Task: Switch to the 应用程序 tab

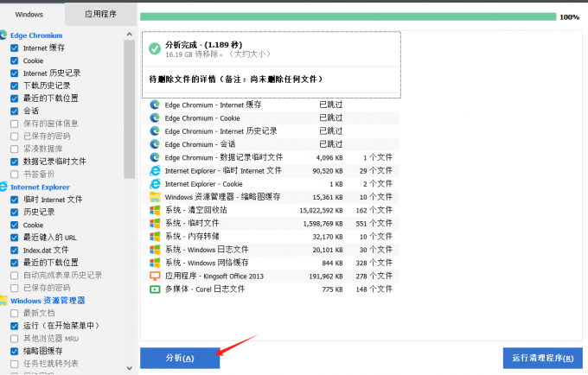Action: point(100,14)
